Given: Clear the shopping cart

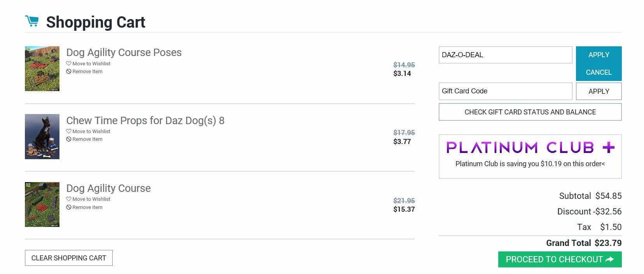Looking at the screenshot, I should (x=69, y=258).
